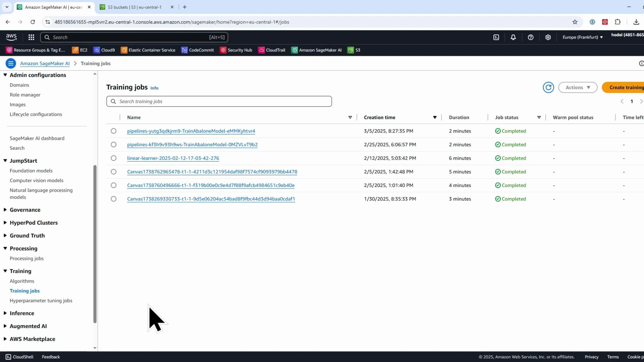Click the refresh icon on Training jobs list

pos(548,87)
